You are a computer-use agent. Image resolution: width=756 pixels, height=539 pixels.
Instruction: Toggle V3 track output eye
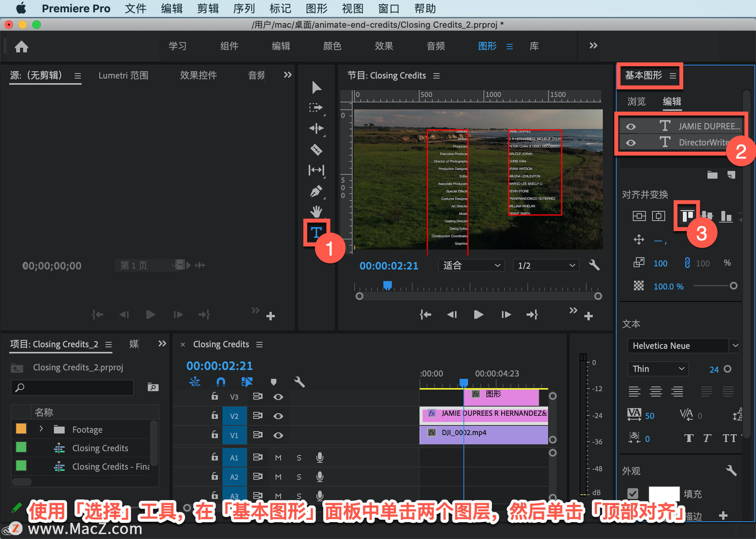coord(278,397)
